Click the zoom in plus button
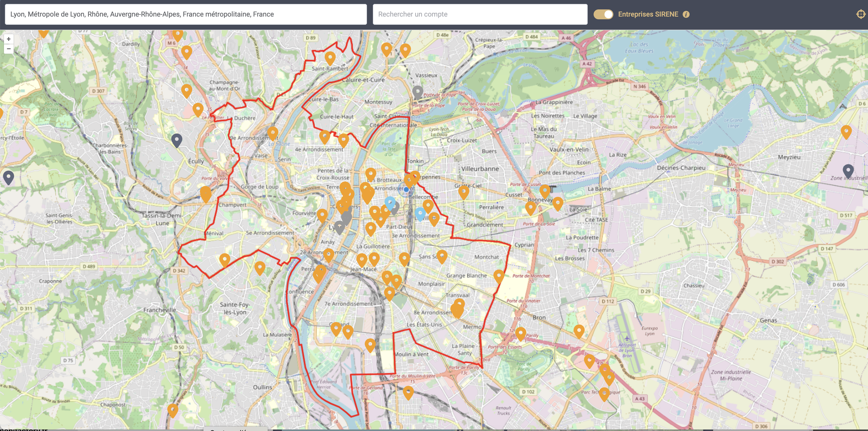868x431 pixels. [x=9, y=39]
